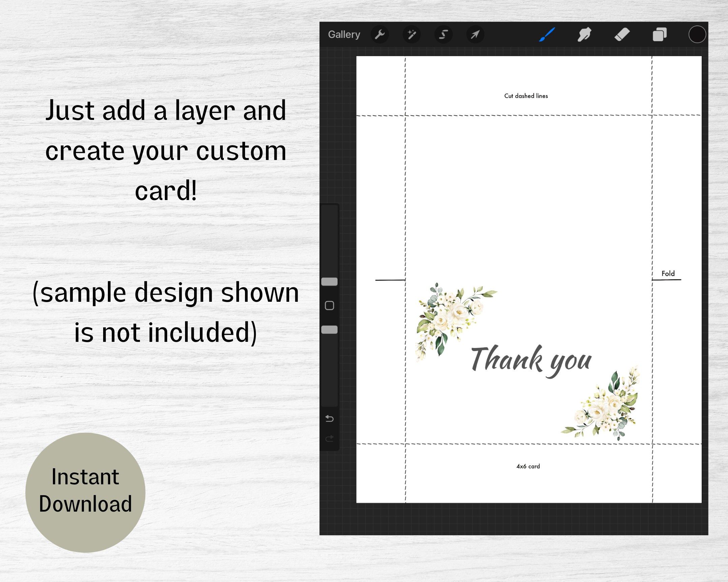Tap the '4x6 card' label on canvas
Viewport: 728px width, 582px height.
[x=527, y=466]
